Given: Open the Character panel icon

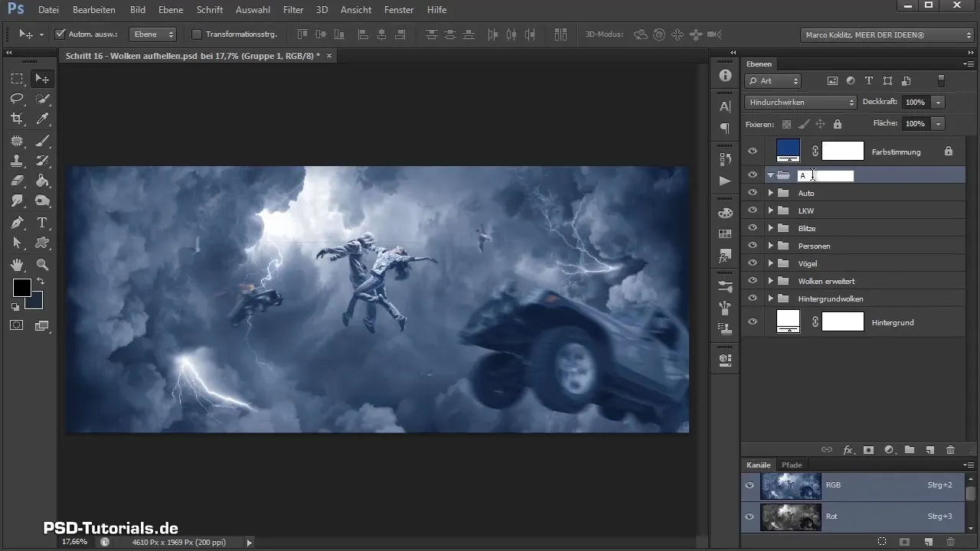Looking at the screenshot, I should [x=725, y=107].
